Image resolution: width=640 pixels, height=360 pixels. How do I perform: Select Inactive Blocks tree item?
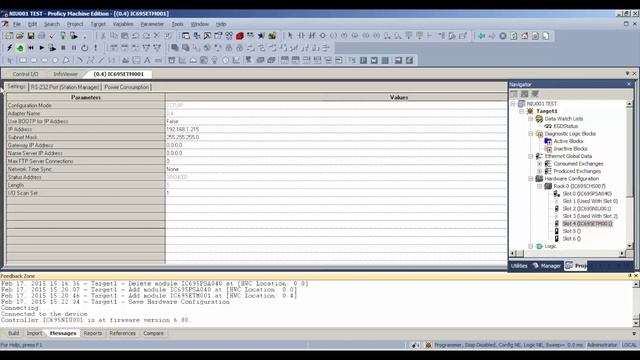point(571,149)
